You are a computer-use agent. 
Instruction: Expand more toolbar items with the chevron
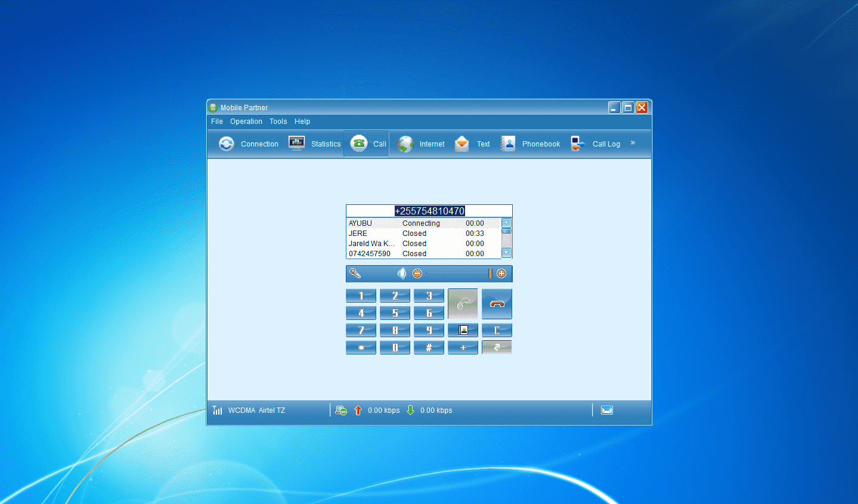[633, 143]
